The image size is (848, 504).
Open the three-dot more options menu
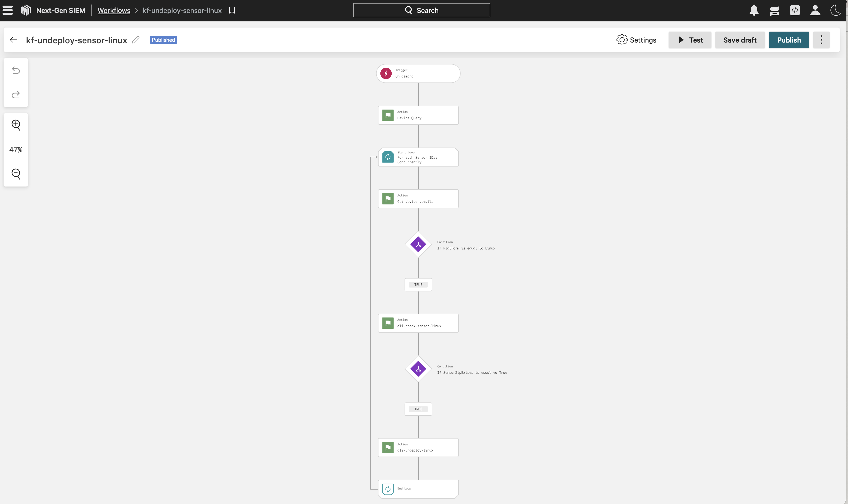[x=821, y=40]
